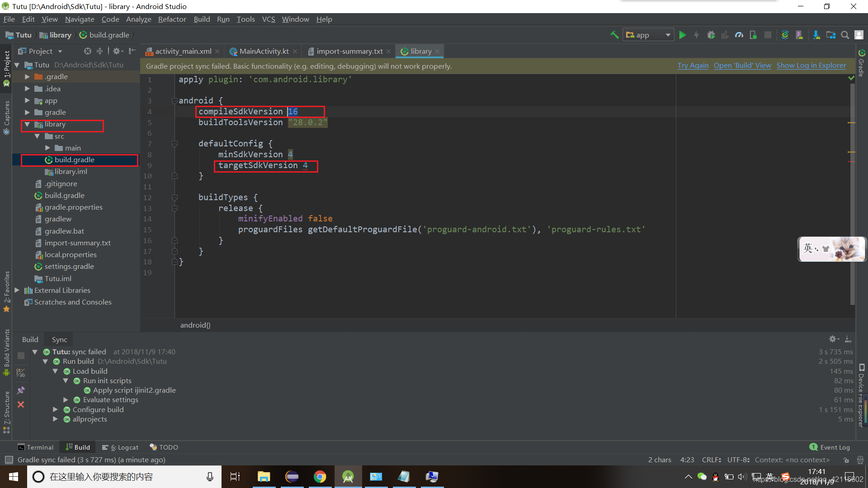Collapse the Tutu root project node
Screen dimensions: 868x488
pos(17,65)
